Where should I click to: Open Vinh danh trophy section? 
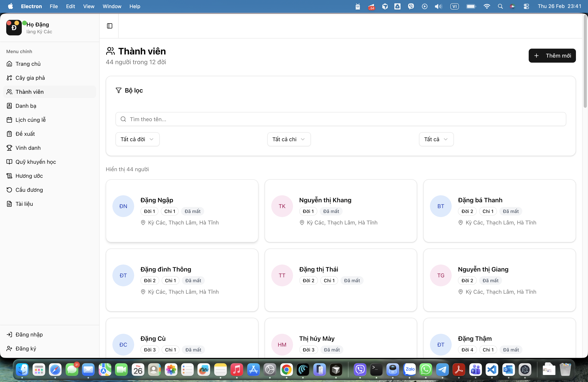click(x=28, y=148)
